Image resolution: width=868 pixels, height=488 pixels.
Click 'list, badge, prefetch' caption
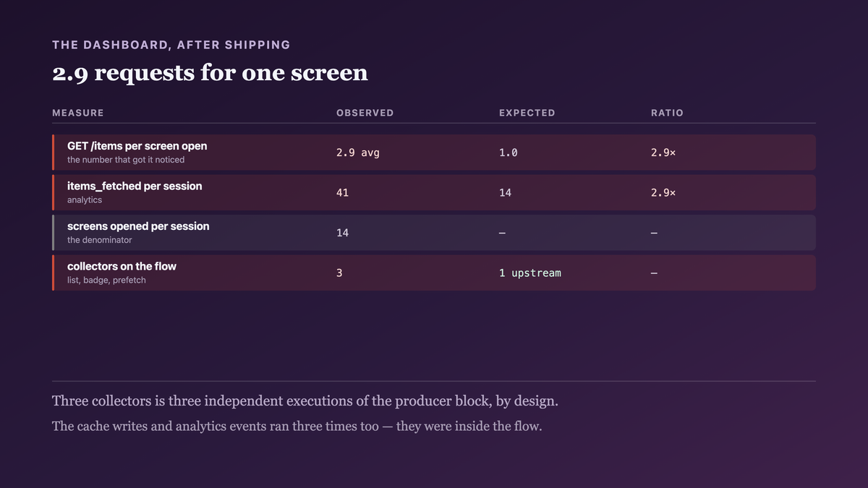click(x=106, y=281)
